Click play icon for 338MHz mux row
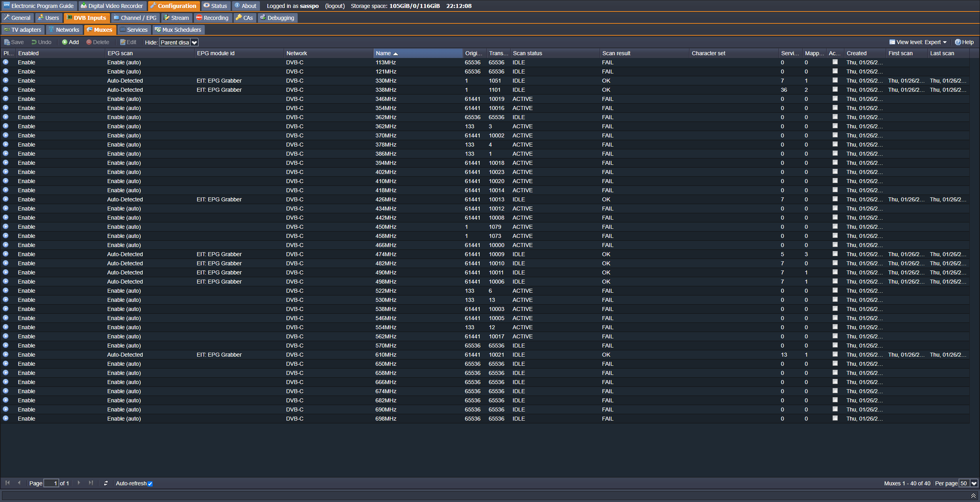 pos(6,90)
